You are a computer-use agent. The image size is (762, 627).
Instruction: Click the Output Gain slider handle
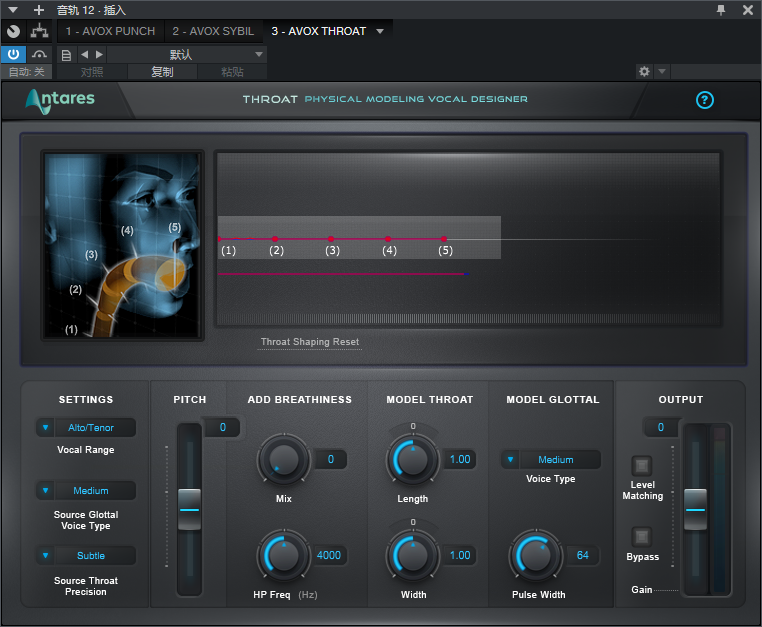click(x=695, y=509)
